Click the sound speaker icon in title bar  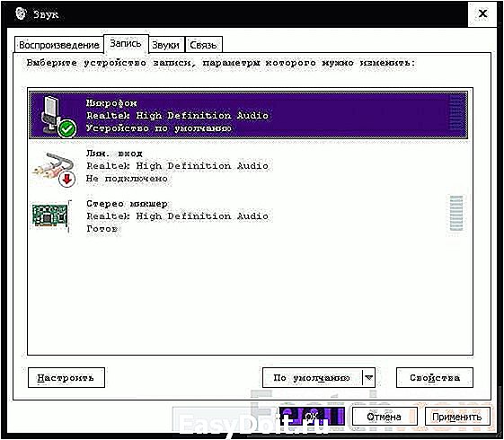tap(22, 14)
